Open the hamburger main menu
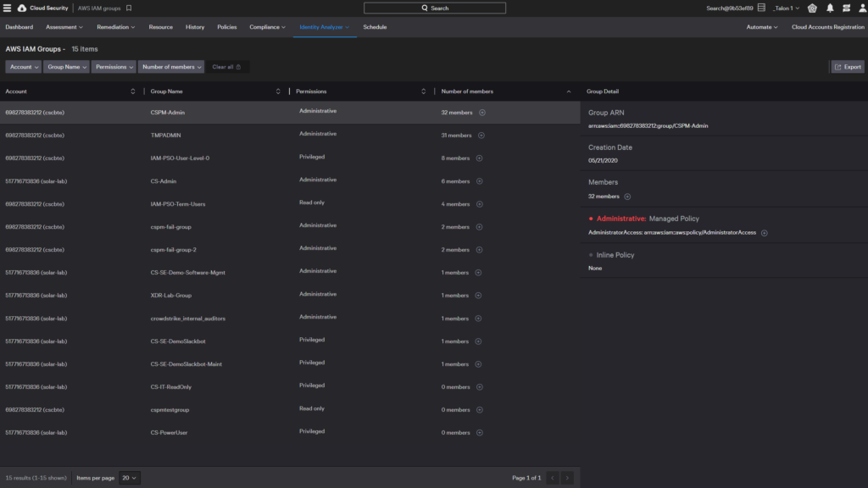 pyautogui.click(x=7, y=8)
